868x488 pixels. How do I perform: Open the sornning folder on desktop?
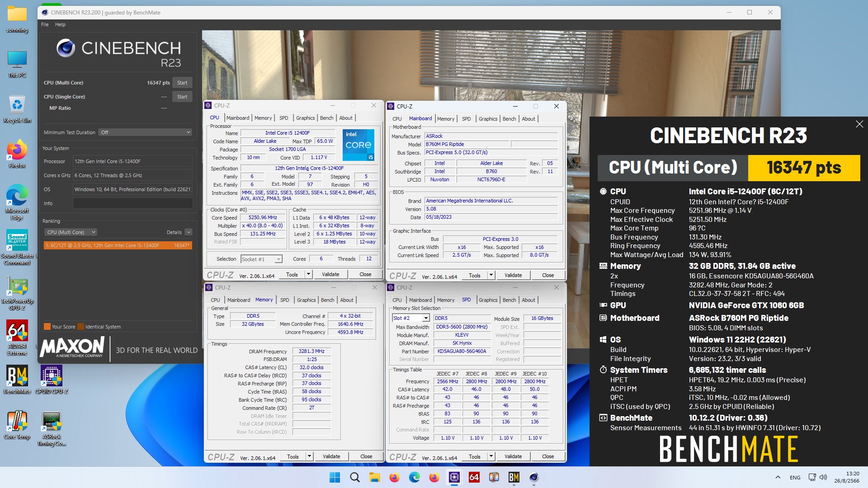(x=17, y=19)
